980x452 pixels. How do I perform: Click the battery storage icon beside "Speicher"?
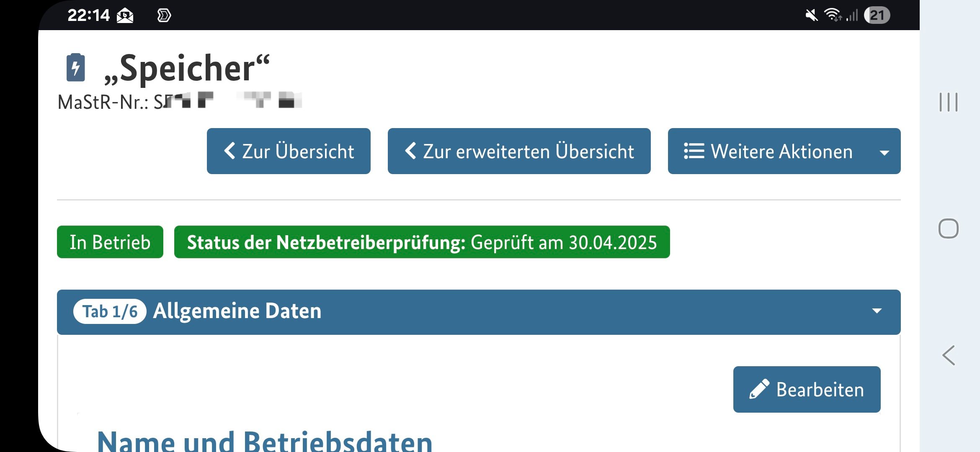[75, 68]
